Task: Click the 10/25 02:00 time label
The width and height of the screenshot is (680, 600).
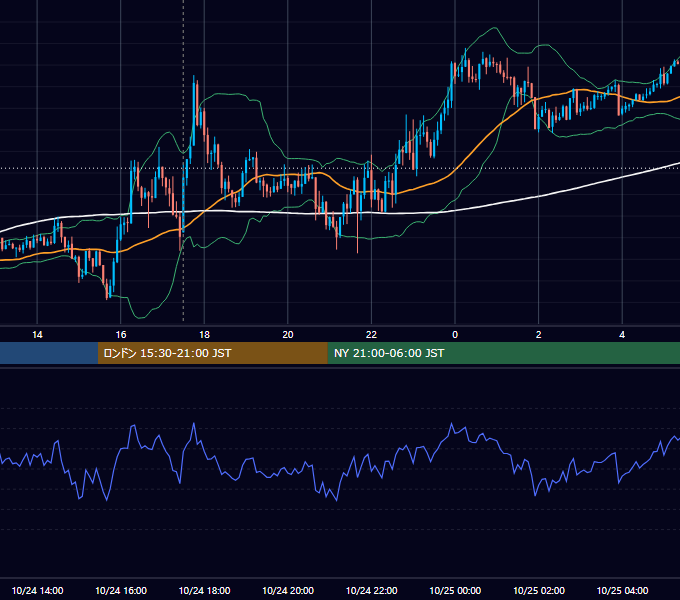Action: tap(539, 590)
